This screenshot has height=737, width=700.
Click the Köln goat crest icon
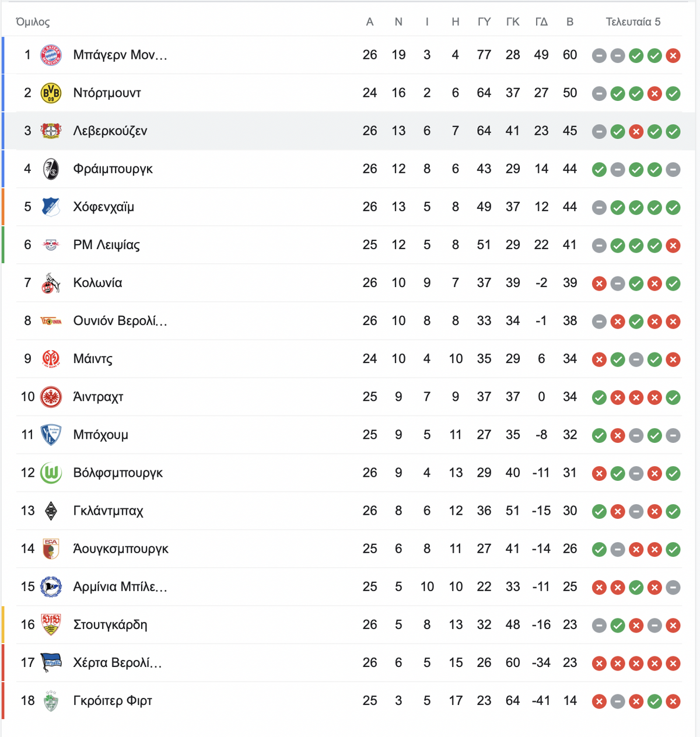(x=51, y=283)
